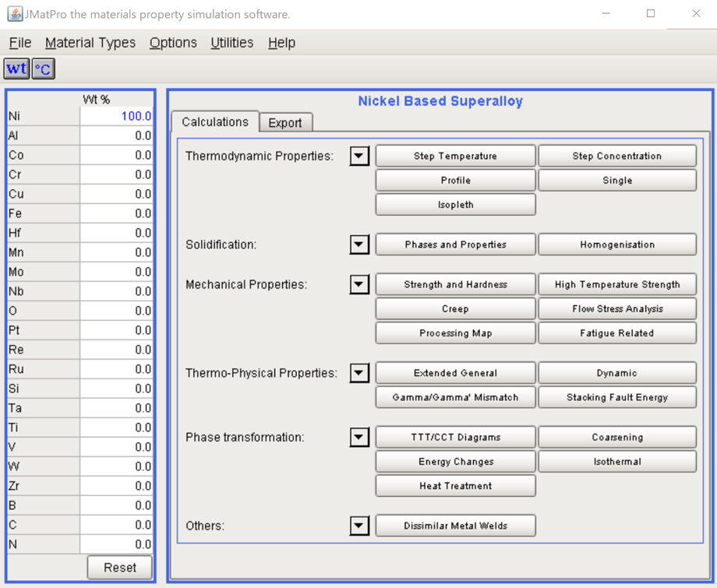Select the Ni weight percent field

coord(117,116)
